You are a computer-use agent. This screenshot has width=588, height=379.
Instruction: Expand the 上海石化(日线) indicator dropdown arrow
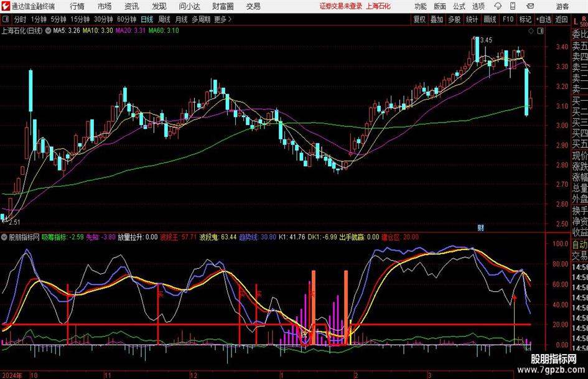click(x=48, y=30)
